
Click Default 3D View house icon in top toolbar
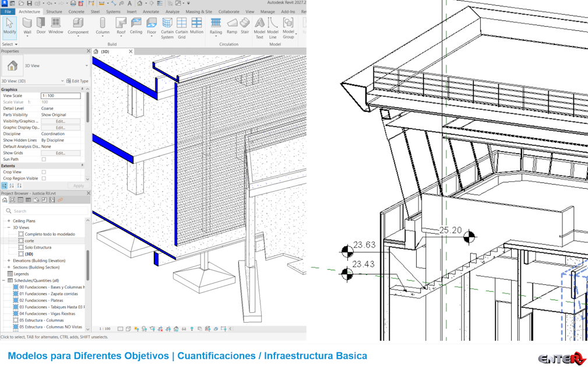tap(139, 3)
